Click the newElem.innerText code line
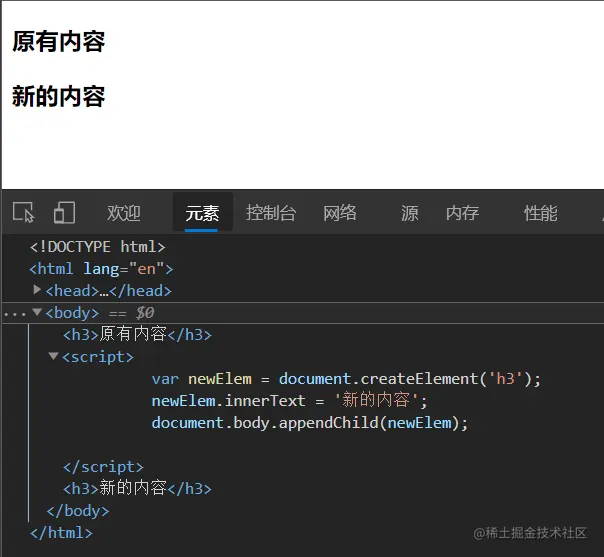Image resolution: width=604 pixels, height=557 pixels. (x=289, y=401)
